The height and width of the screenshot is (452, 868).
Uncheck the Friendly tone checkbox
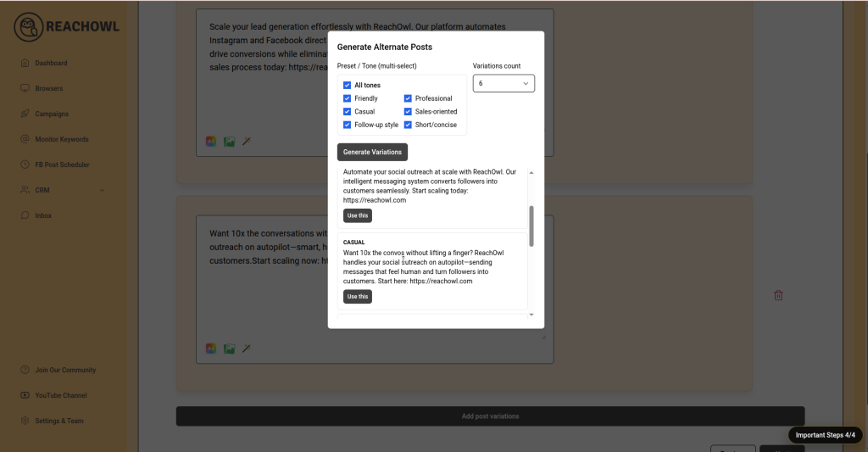click(x=348, y=98)
